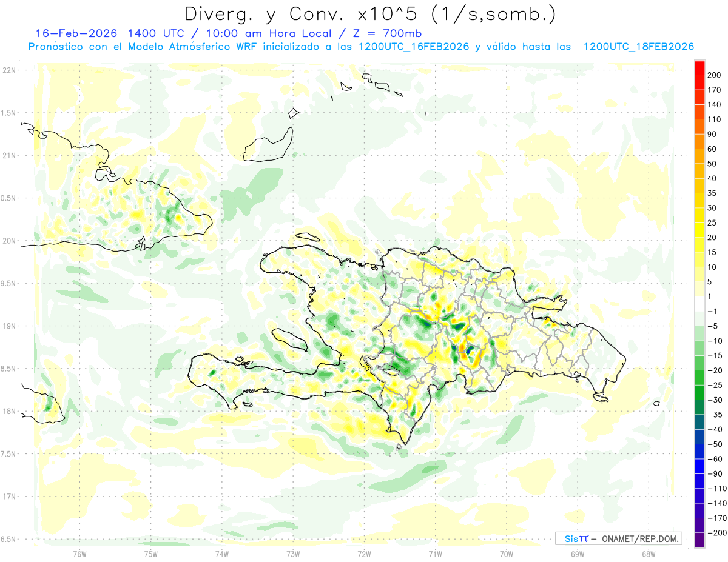The height and width of the screenshot is (562, 728).
Task: Click the top red colorbar segment
Action: [699, 68]
